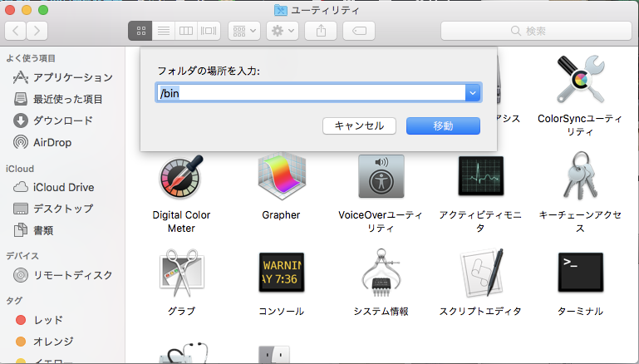Go forward with the right arrow

pyautogui.click(x=37, y=31)
